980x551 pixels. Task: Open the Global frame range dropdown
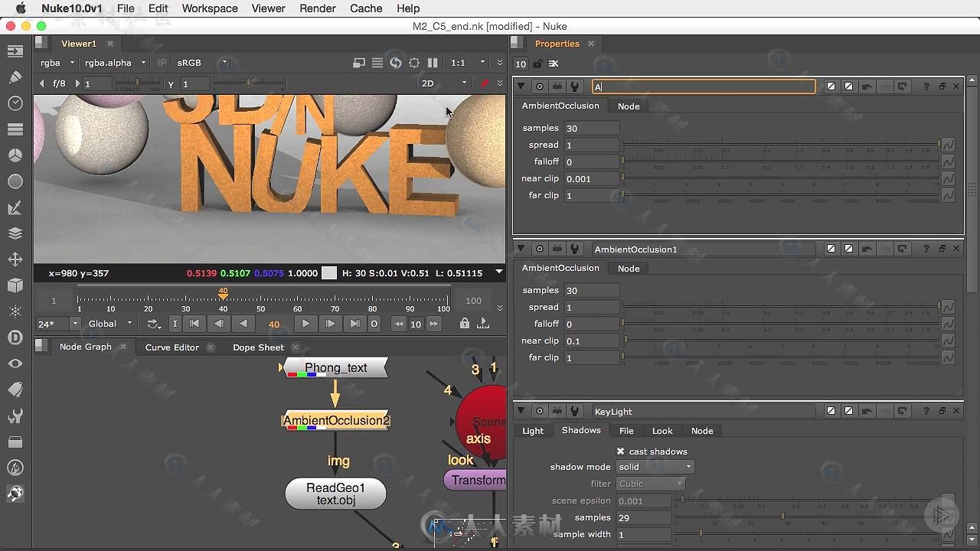[109, 324]
